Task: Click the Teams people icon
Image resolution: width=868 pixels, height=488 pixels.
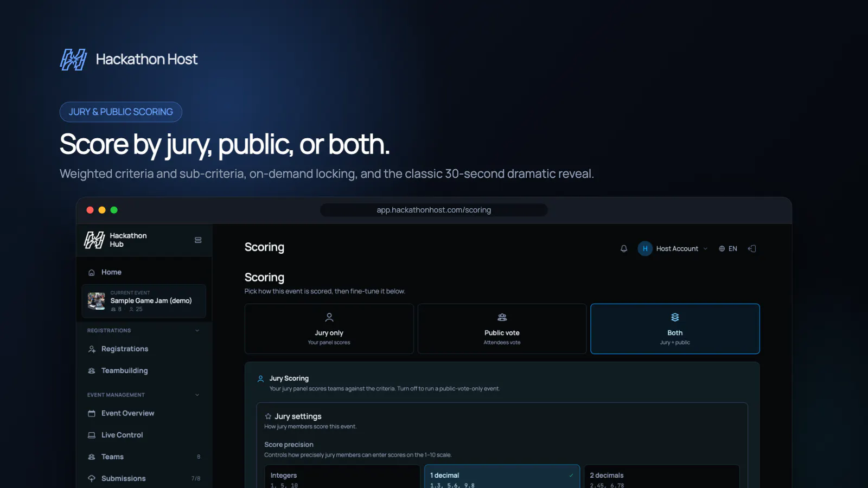Action: (92, 457)
